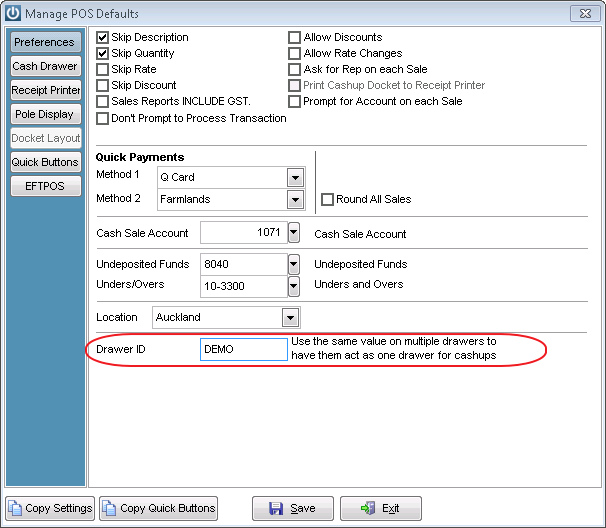Tick Prompt for Account on each Sale

pyautogui.click(x=294, y=102)
